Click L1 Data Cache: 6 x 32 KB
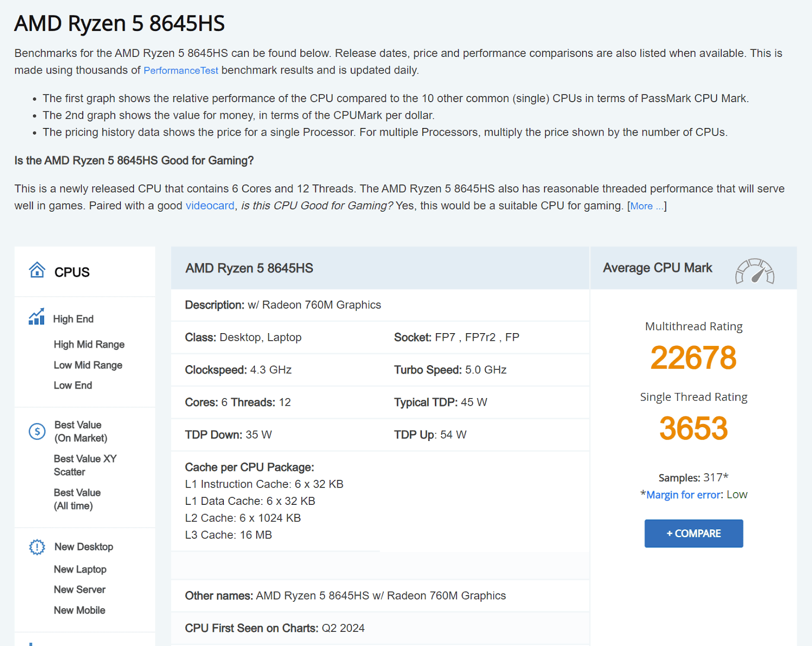Screen dimensions: 812x646 pyautogui.click(x=250, y=501)
